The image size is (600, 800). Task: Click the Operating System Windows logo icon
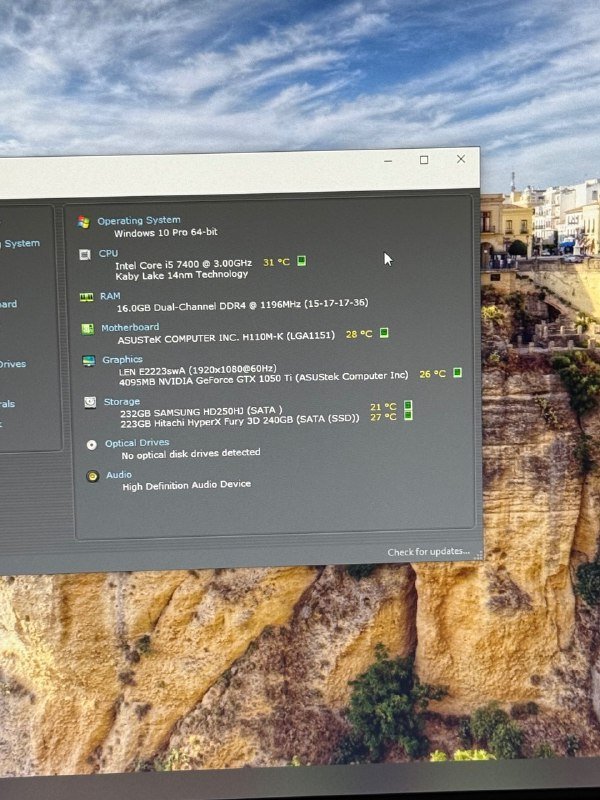pos(84,222)
